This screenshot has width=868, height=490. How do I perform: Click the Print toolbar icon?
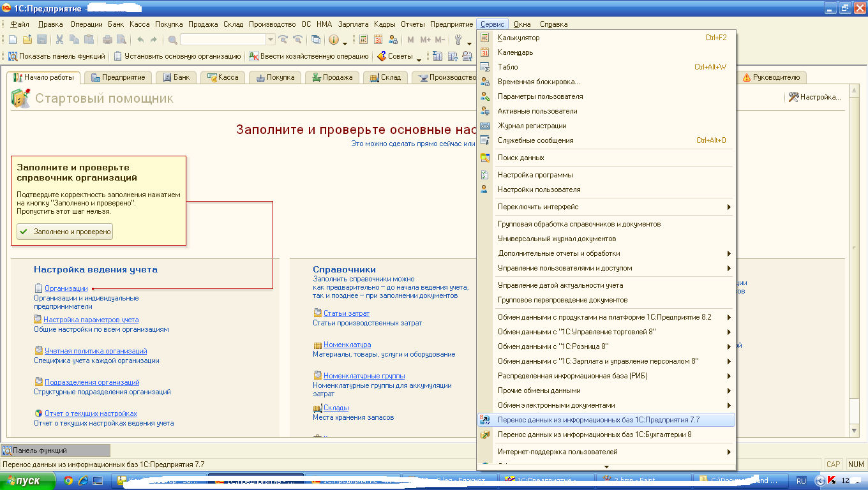point(107,39)
